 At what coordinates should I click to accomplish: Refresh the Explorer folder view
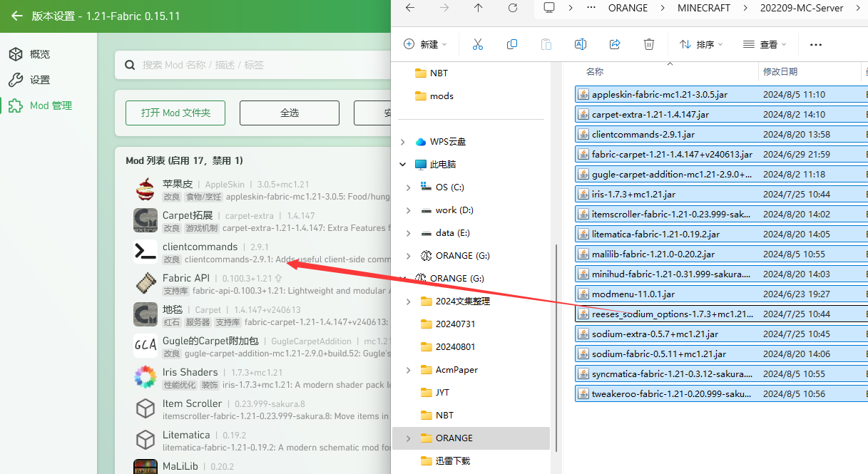[512, 8]
